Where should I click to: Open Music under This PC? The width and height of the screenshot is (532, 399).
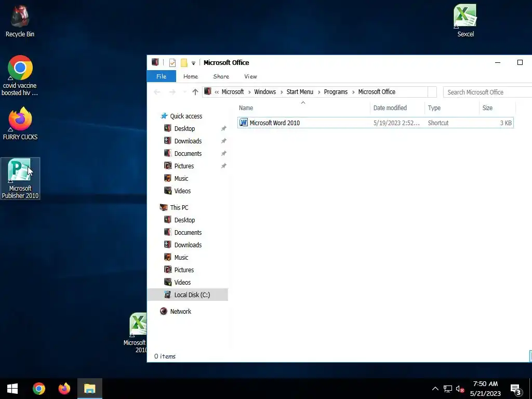(x=181, y=258)
